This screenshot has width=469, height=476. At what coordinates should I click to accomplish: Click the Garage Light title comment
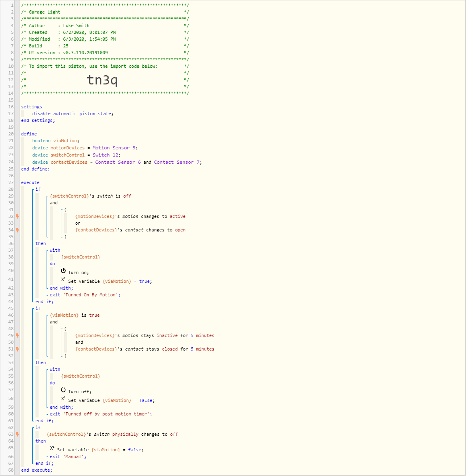click(45, 12)
